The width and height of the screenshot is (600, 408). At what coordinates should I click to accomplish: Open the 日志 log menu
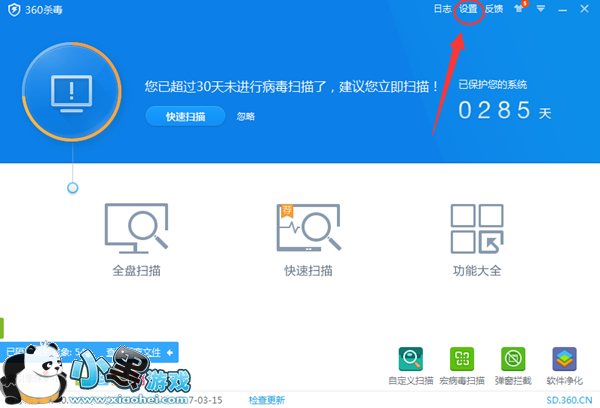tap(442, 9)
